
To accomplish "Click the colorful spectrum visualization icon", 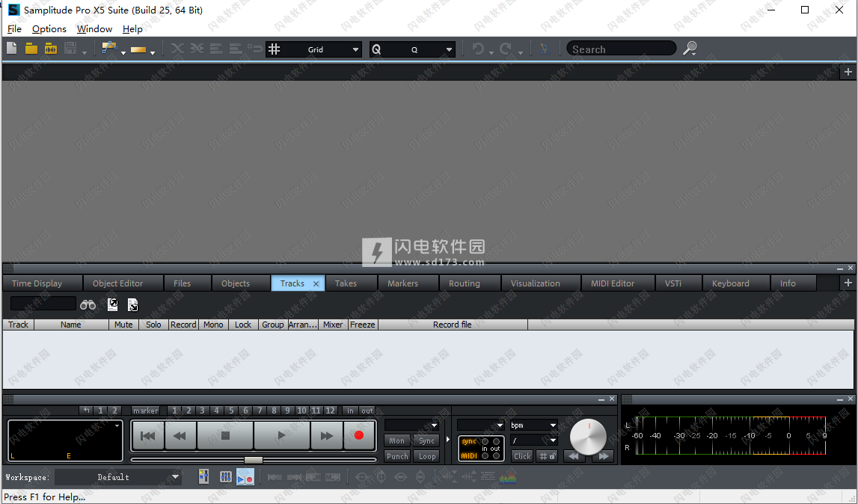I will (508, 477).
